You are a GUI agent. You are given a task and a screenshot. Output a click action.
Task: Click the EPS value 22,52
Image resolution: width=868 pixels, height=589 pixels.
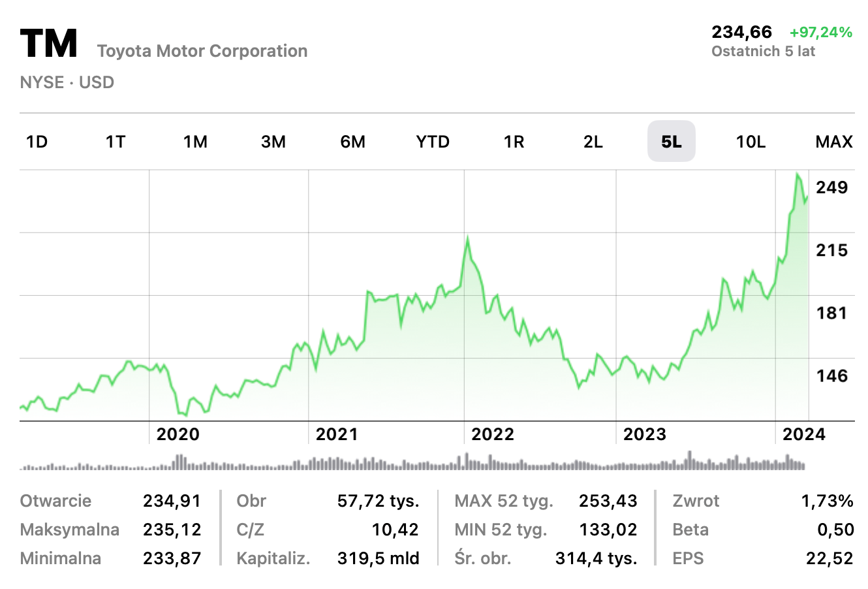tap(829, 558)
